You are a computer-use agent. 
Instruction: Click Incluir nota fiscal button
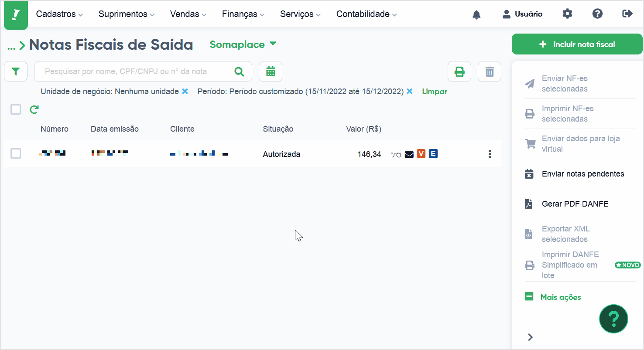click(x=577, y=44)
